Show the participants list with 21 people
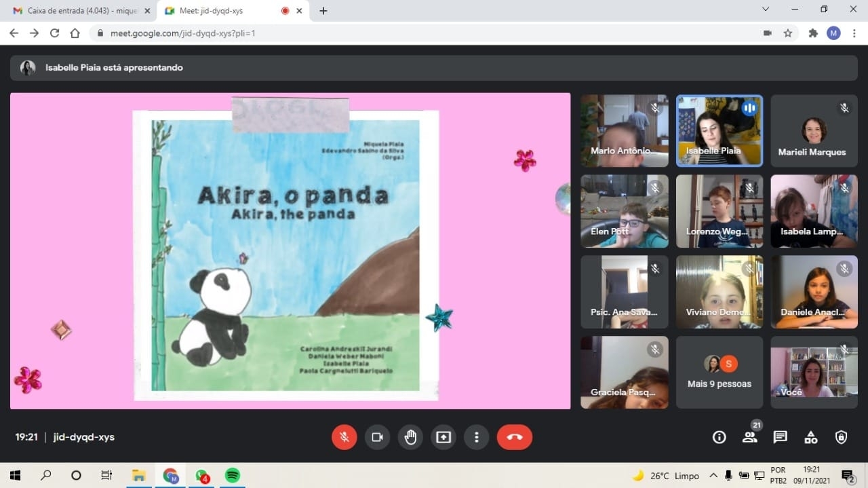The width and height of the screenshot is (868, 488). point(750,437)
